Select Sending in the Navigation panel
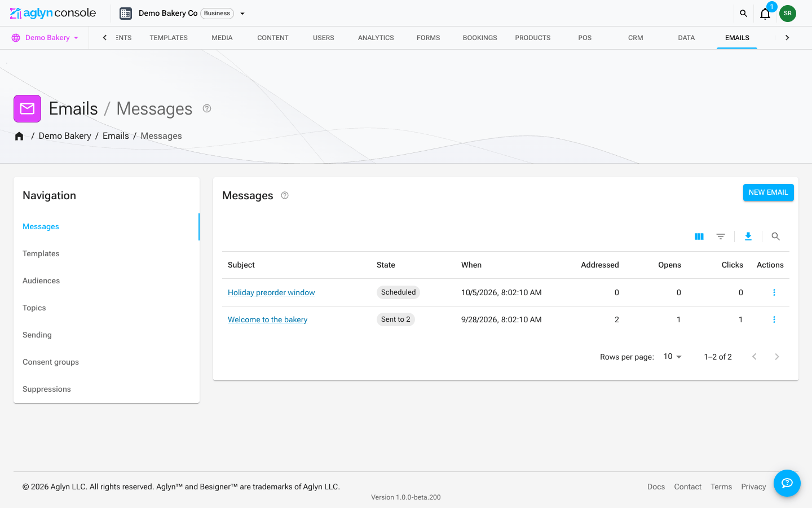 [x=107, y=335]
